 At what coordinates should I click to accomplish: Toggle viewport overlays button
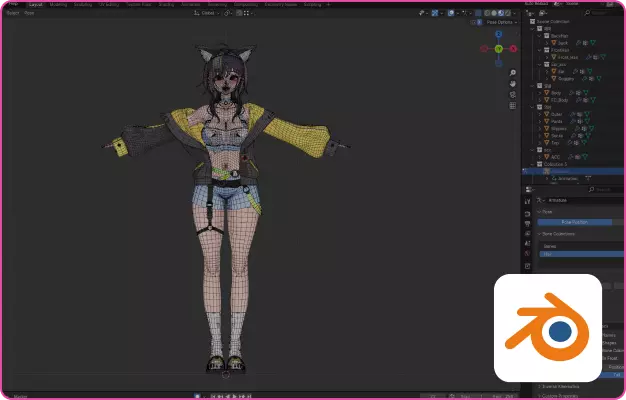451,13
